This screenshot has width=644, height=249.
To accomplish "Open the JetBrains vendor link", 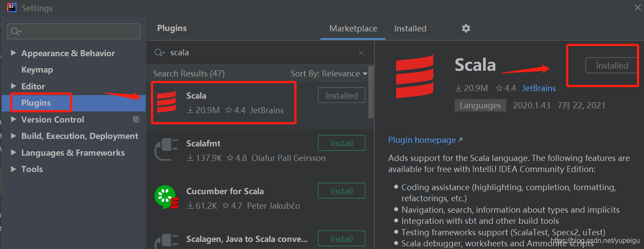I will [539, 88].
